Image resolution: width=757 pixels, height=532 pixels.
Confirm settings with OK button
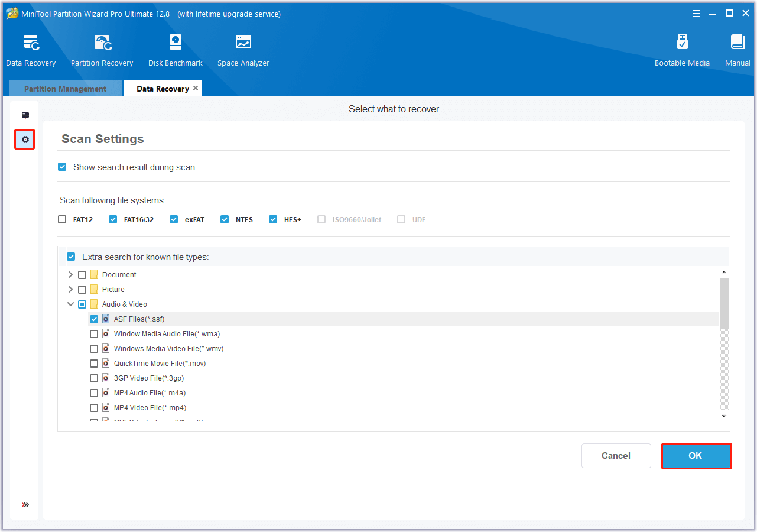tap(696, 456)
